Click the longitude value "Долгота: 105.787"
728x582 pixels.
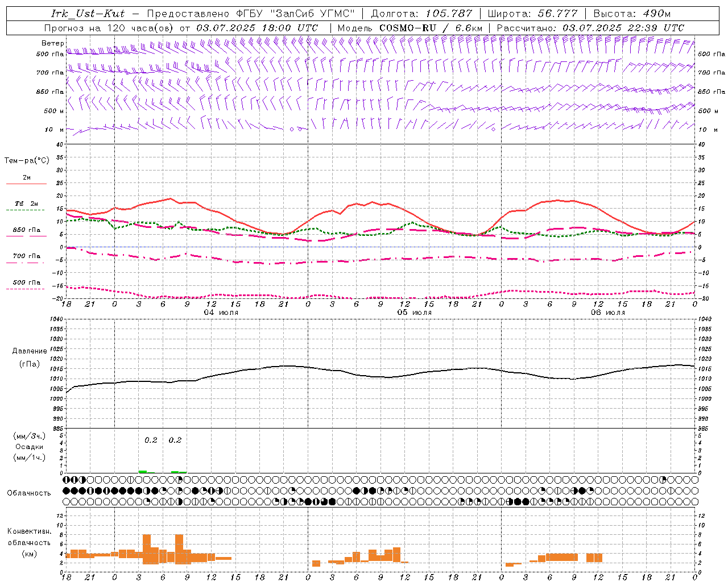tap(421, 14)
